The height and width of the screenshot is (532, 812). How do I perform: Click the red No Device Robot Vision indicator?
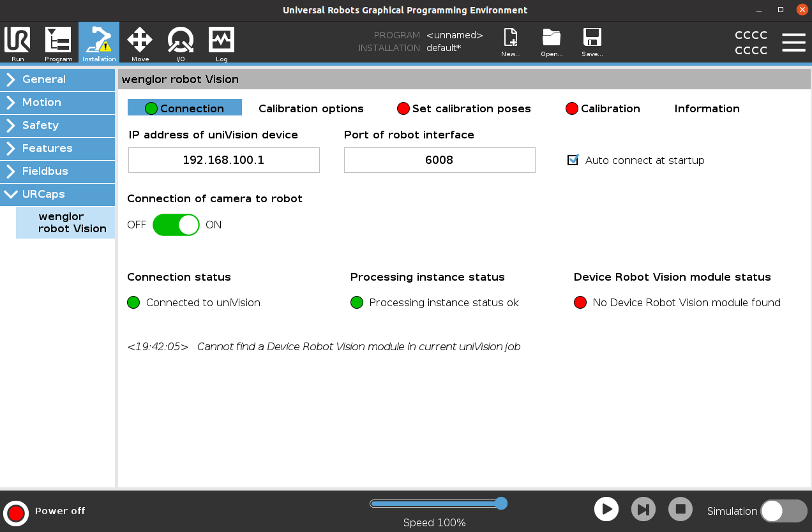pyautogui.click(x=580, y=302)
